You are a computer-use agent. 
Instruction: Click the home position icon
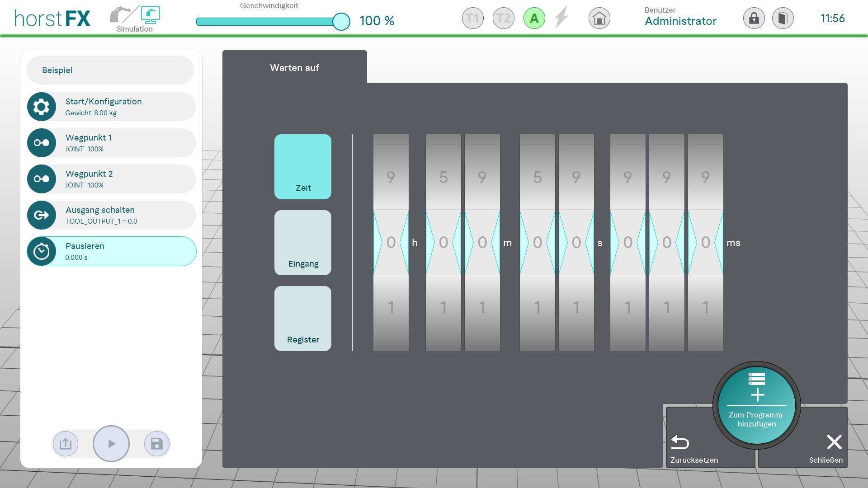pos(599,19)
